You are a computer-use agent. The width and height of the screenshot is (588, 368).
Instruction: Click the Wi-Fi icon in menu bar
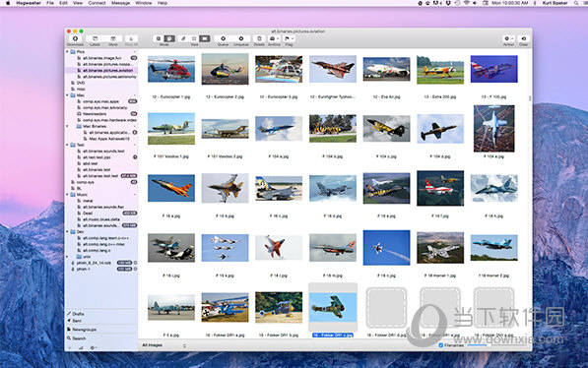pyautogui.click(x=466, y=3)
